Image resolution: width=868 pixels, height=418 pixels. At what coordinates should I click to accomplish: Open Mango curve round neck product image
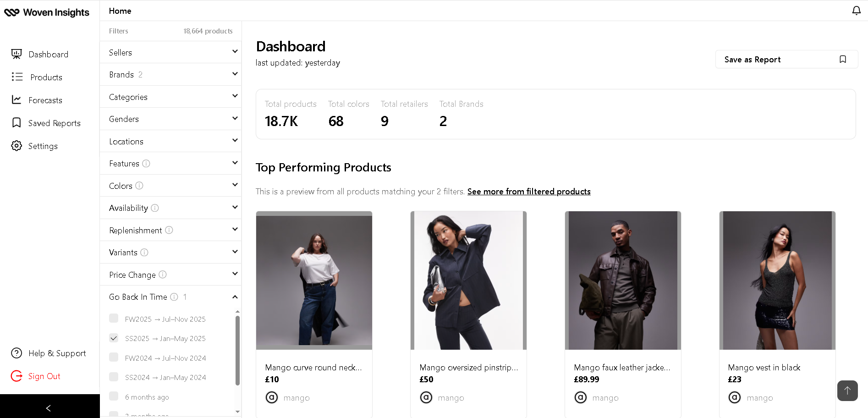click(314, 280)
